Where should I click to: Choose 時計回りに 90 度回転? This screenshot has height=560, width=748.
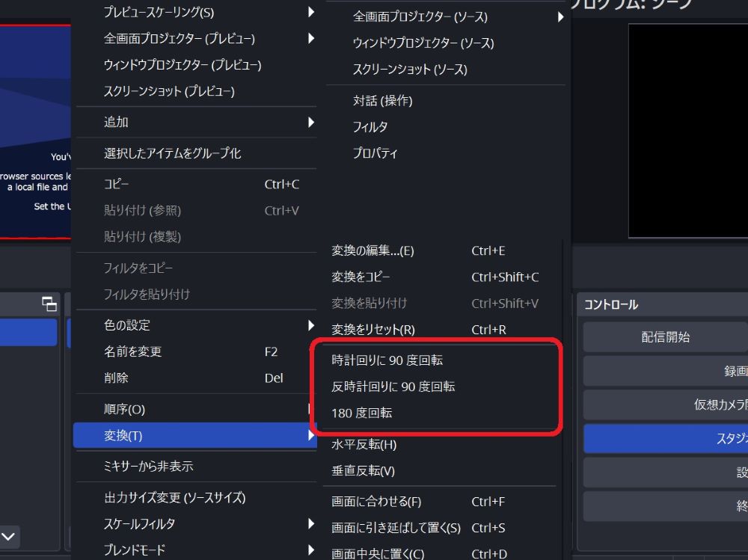tap(440, 360)
